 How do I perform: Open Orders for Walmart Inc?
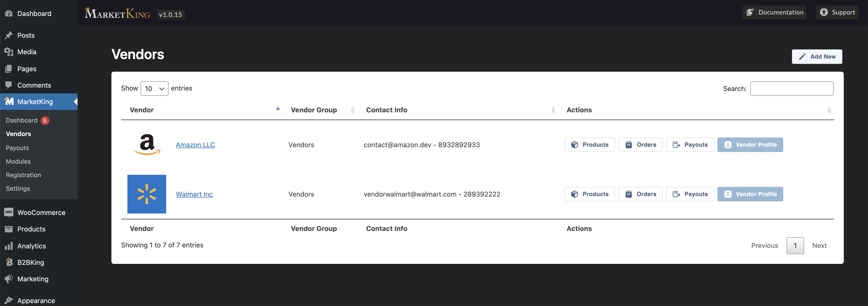pyautogui.click(x=640, y=194)
